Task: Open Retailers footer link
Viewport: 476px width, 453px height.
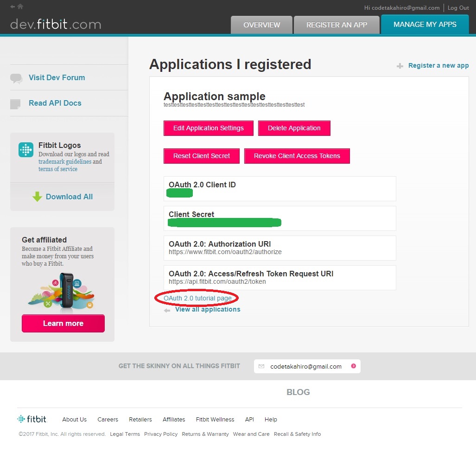Action: (x=140, y=419)
